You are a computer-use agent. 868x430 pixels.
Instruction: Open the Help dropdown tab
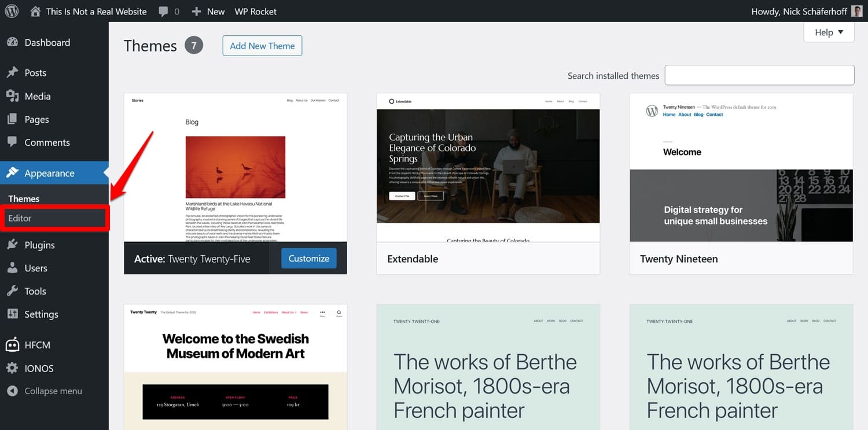click(829, 32)
